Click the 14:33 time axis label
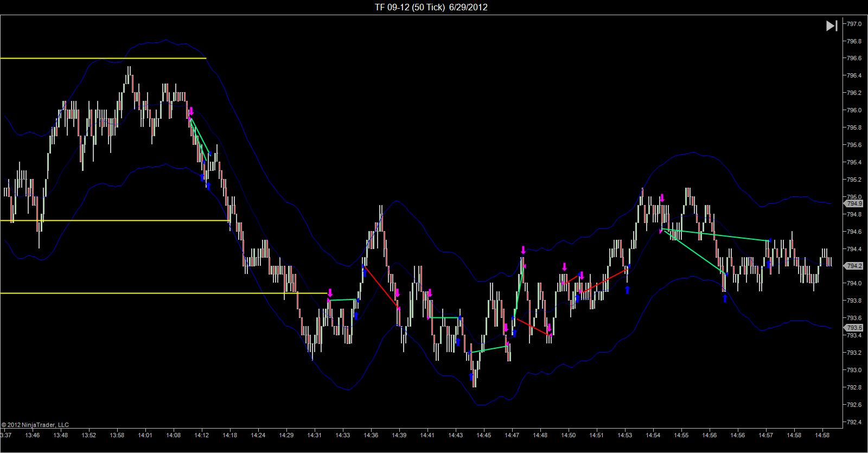Screen dimensions: 868x453 [343, 435]
